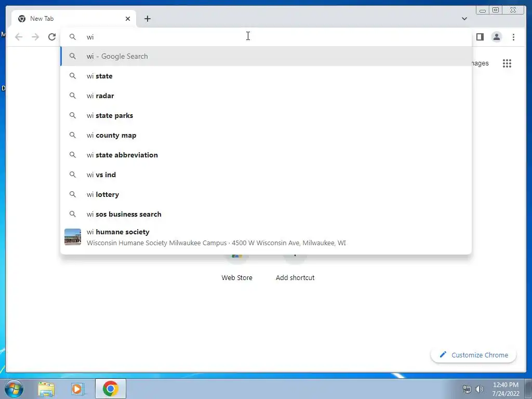The height and width of the screenshot is (399, 532).
Task: Launch Windows Media Player from taskbar
Action: click(78, 389)
